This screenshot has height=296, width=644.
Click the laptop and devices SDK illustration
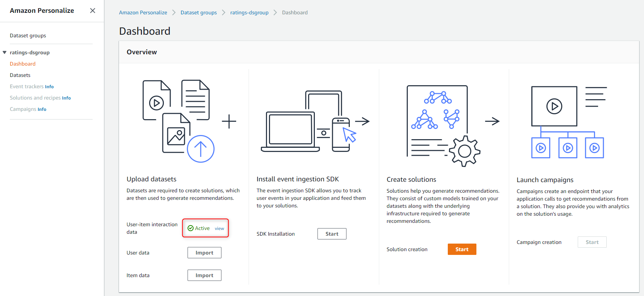pos(309,121)
